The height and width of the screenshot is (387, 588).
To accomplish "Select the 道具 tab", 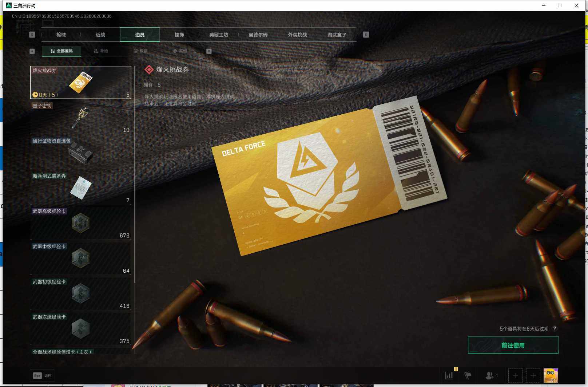I will tap(140, 35).
